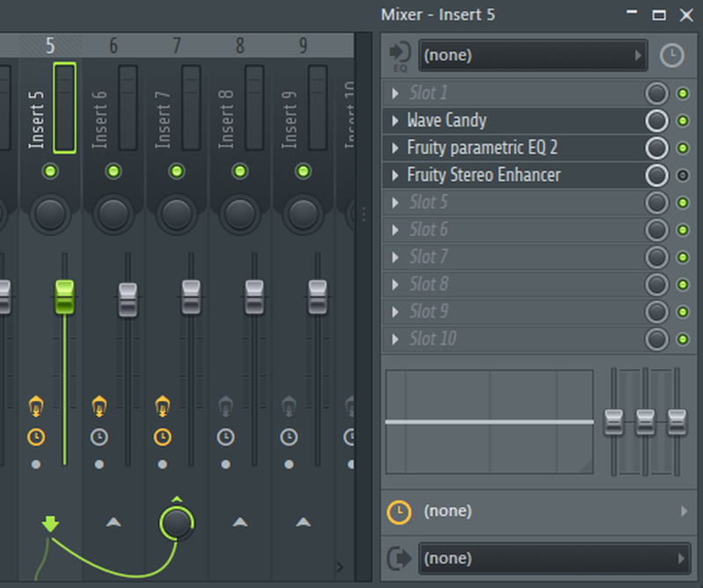Open the input latency clock icon

671,55
